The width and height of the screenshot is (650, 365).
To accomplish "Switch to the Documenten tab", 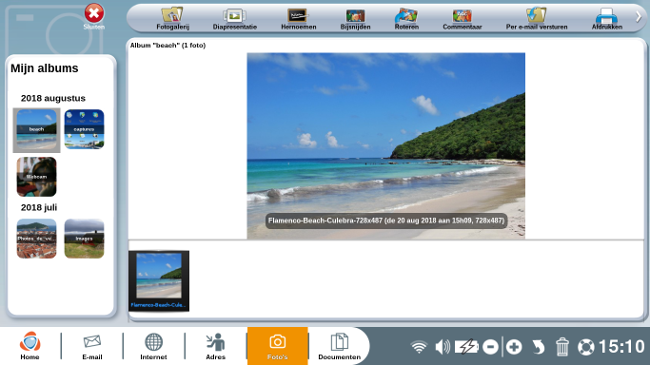I will tap(340, 346).
